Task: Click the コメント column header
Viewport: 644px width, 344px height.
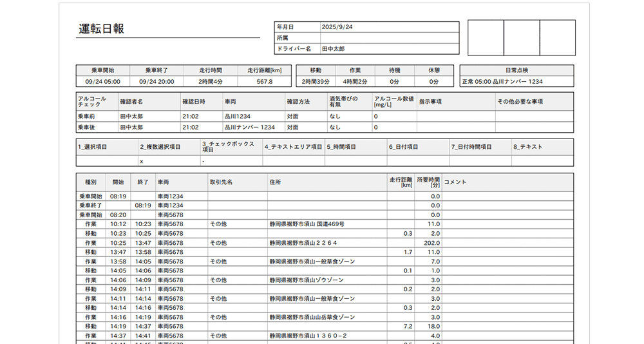Action: [x=455, y=182]
